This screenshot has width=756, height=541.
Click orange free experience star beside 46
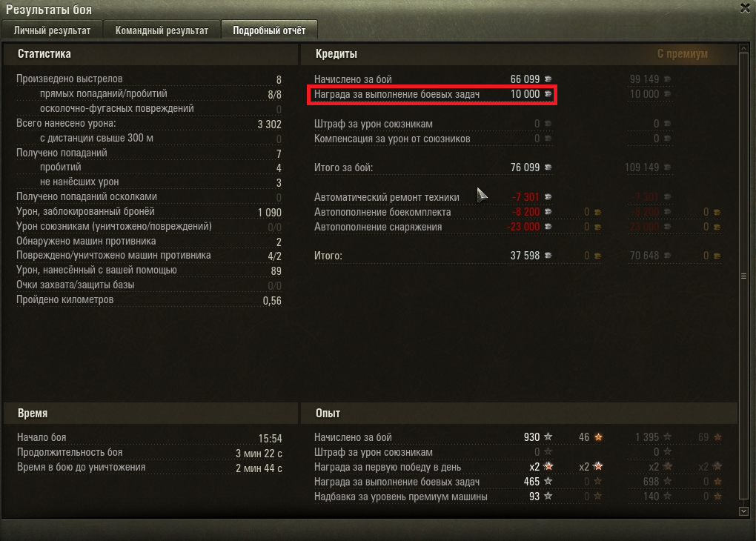[x=598, y=437]
